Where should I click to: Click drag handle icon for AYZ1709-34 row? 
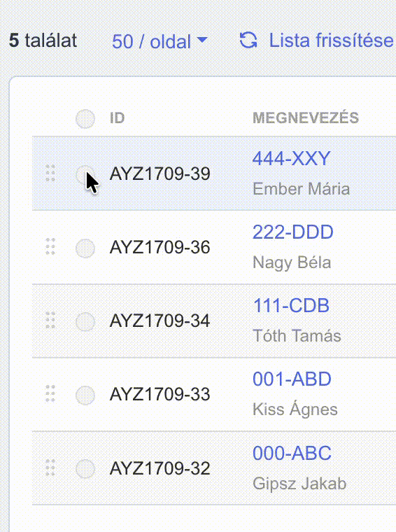(x=50, y=321)
